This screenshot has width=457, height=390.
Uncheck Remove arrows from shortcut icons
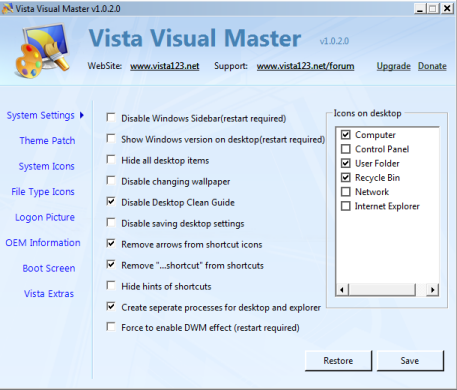111,244
